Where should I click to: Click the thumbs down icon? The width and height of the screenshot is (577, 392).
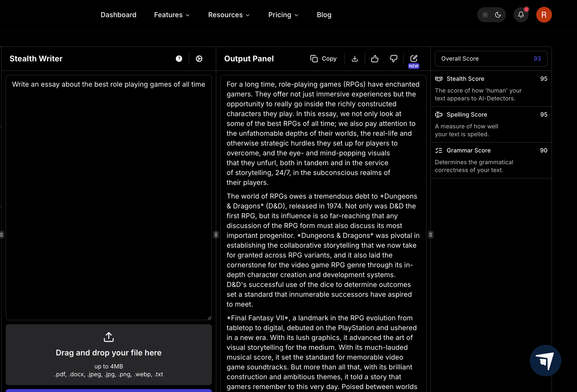394,59
